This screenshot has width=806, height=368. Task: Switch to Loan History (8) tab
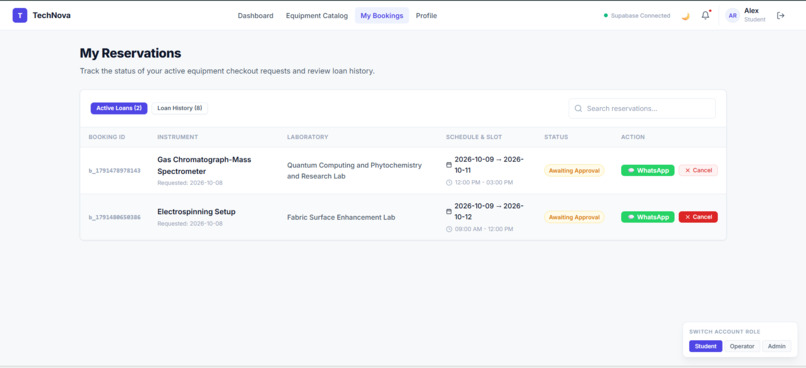[x=179, y=108]
